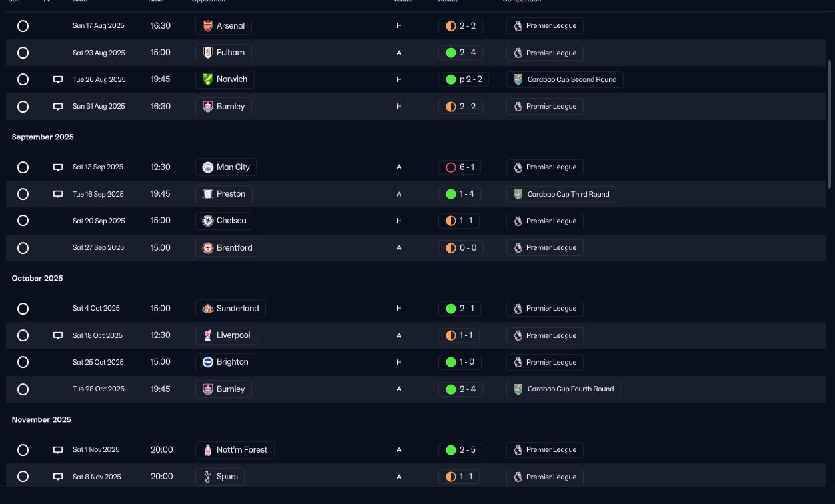
Task: Open the 2 - 4 result against Fulham
Action: [461, 53]
